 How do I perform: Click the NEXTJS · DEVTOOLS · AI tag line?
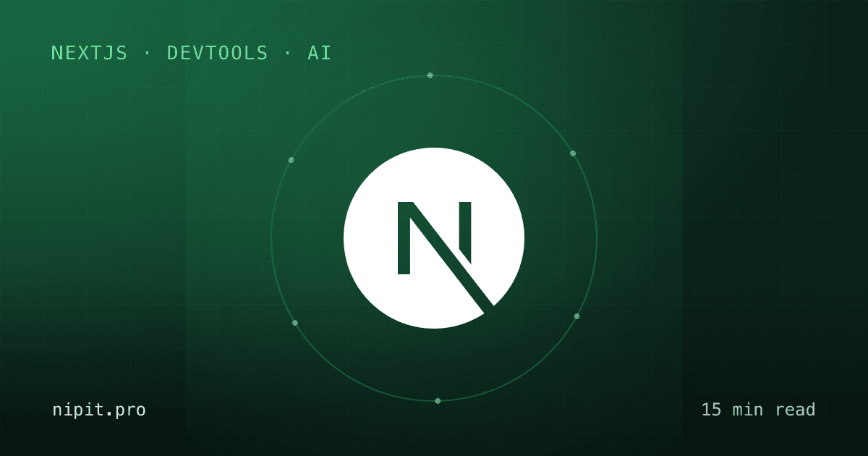coord(192,53)
